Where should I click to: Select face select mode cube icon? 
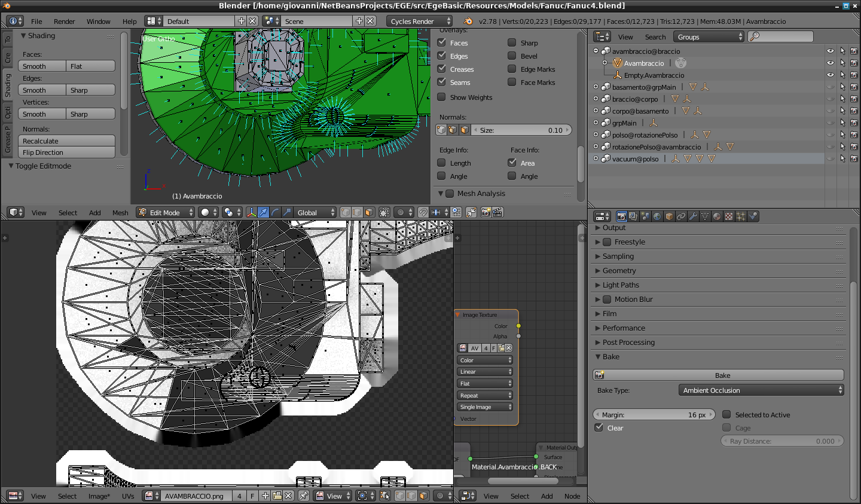tap(369, 212)
